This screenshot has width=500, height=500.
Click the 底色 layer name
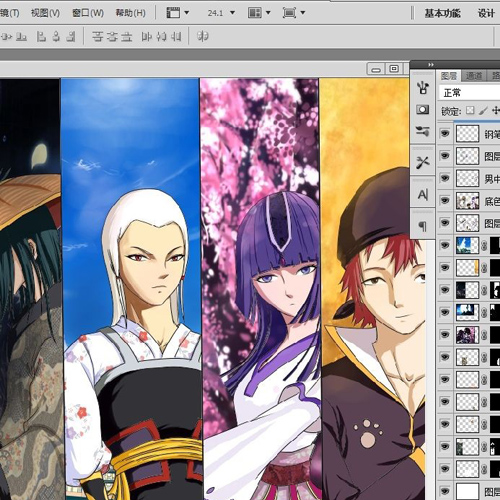coord(492,201)
